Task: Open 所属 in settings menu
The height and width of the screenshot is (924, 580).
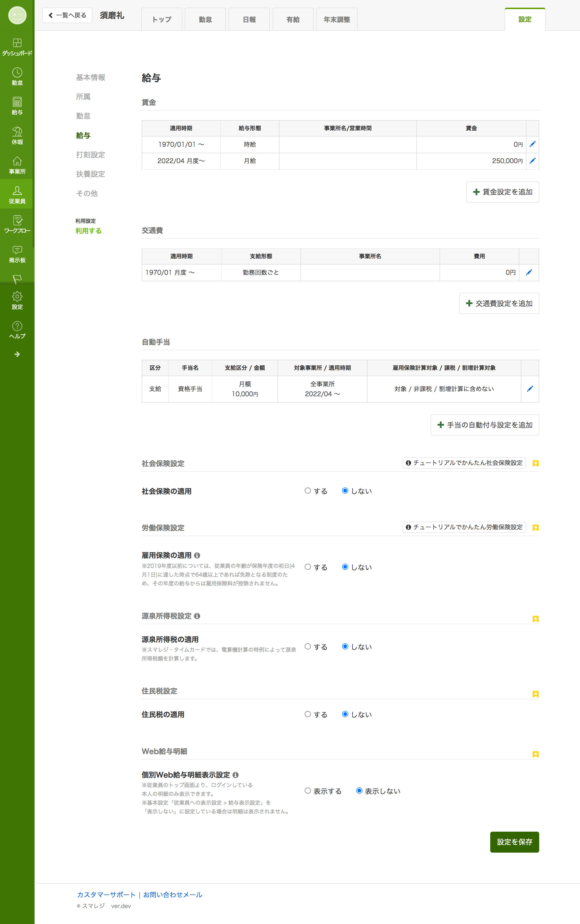Action: [83, 97]
